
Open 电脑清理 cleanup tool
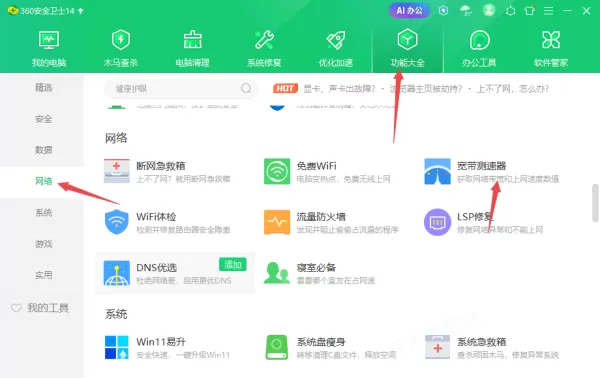coord(192,49)
